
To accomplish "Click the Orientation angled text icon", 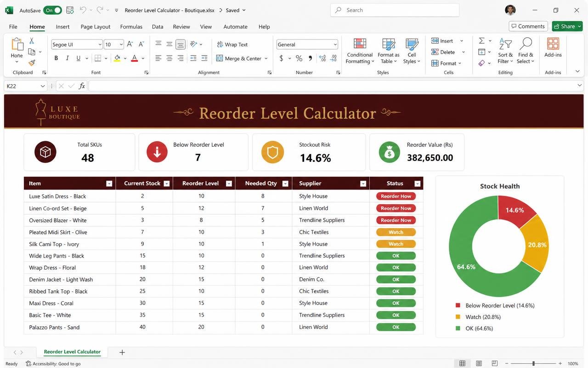I will point(194,44).
